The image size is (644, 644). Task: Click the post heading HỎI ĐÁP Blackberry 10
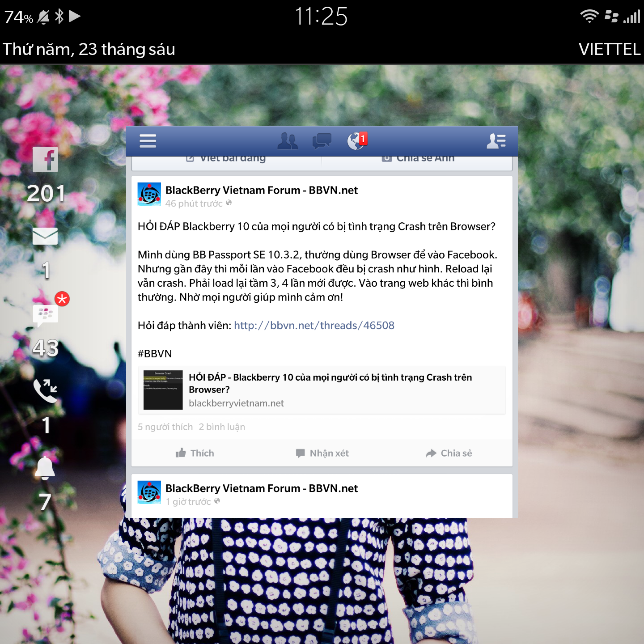pyautogui.click(x=317, y=226)
